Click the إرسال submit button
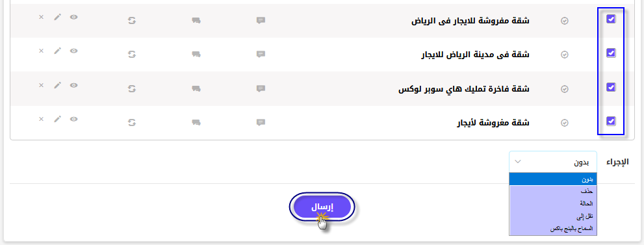This screenshot has height=245, width=644. [322, 208]
